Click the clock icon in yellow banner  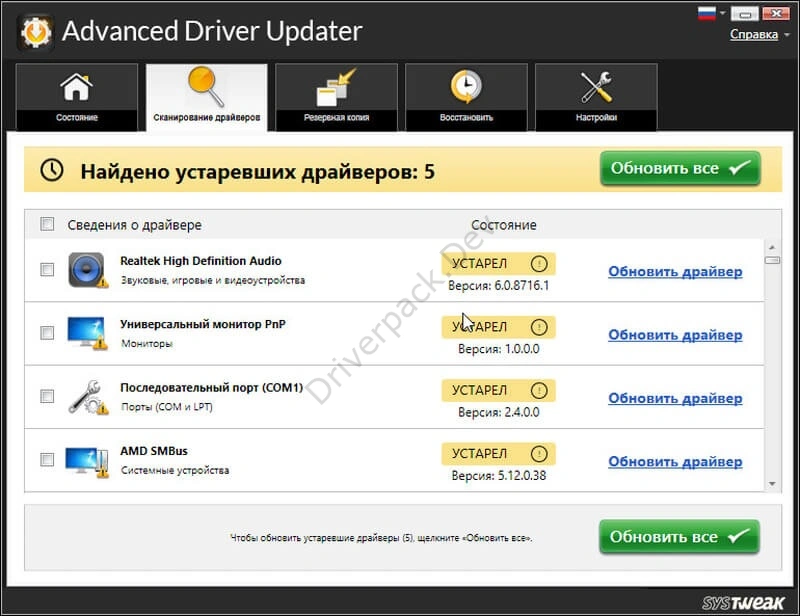click(52, 169)
